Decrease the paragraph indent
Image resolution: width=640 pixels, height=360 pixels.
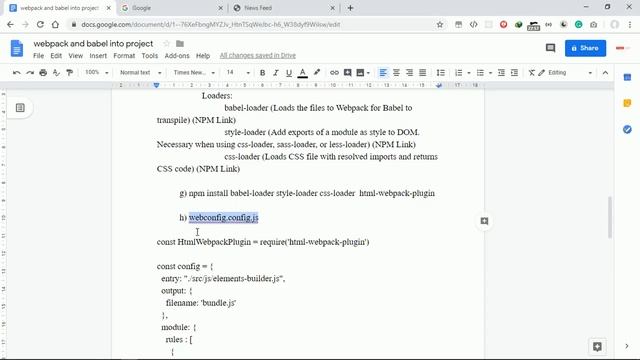click(x=501, y=73)
